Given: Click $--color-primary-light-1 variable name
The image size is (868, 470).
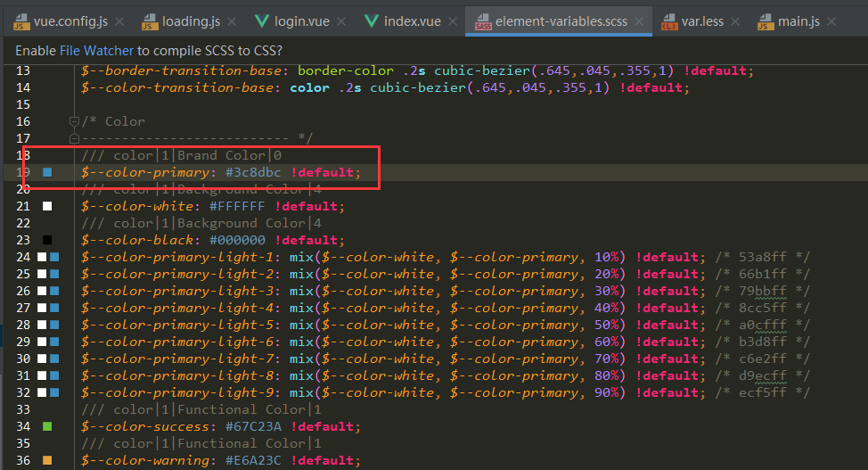Looking at the screenshot, I should pyautogui.click(x=177, y=257).
